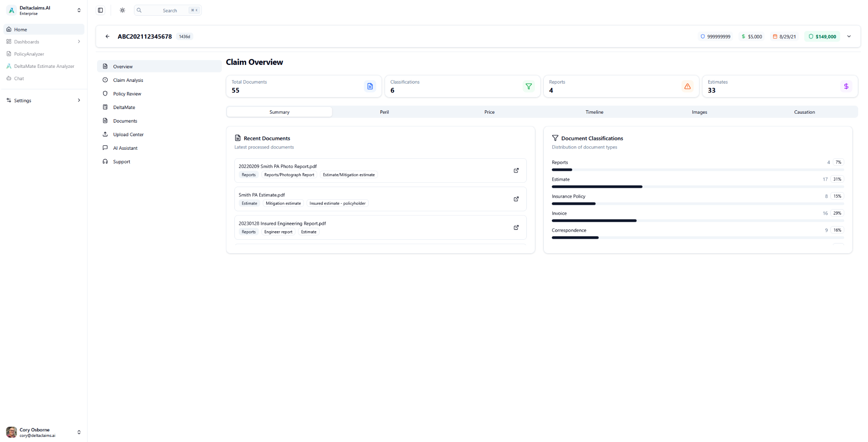
Task: Click the Total Documents file icon
Action: coord(370,87)
